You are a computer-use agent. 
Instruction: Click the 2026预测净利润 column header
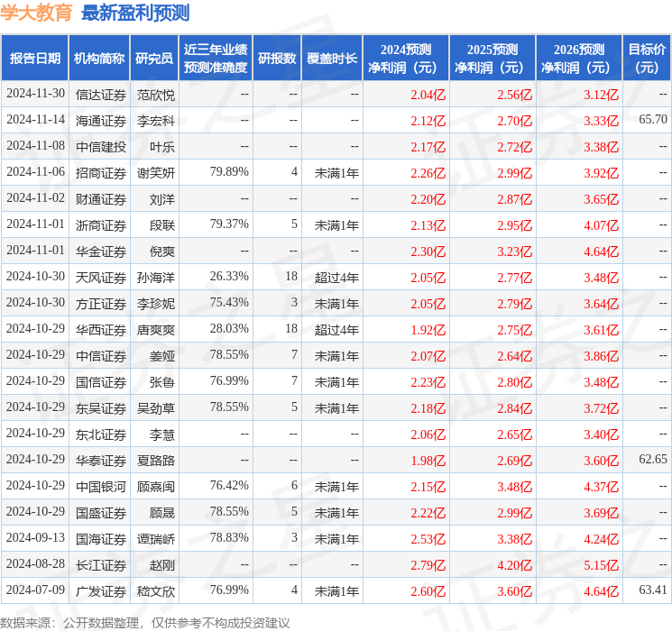(x=579, y=59)
